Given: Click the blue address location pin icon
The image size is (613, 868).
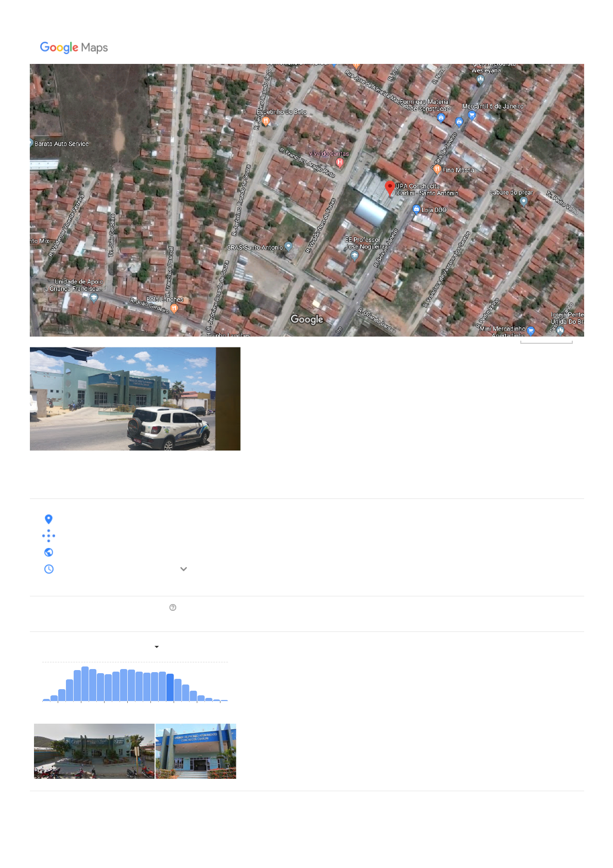Looking at the screenshot, I should coord(49,519).
